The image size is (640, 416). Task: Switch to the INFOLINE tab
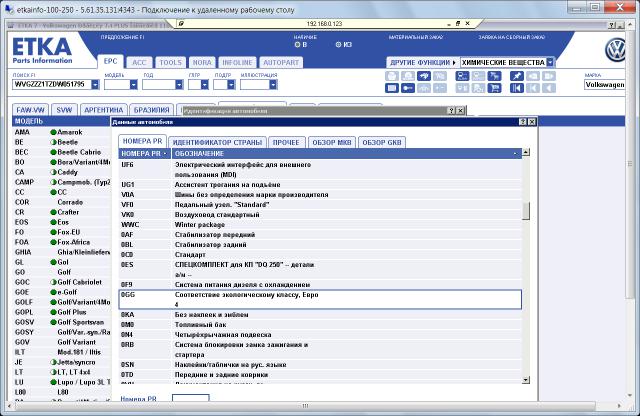(x=237, y=62)
